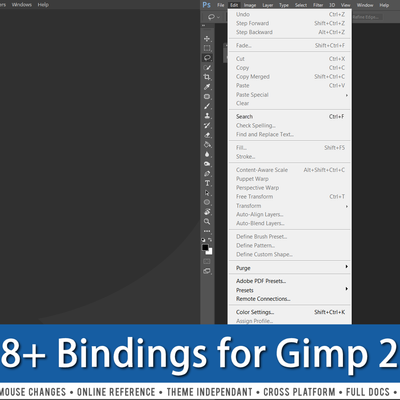
Task: Select the Move tool
Action: click(x=207, y=39)
